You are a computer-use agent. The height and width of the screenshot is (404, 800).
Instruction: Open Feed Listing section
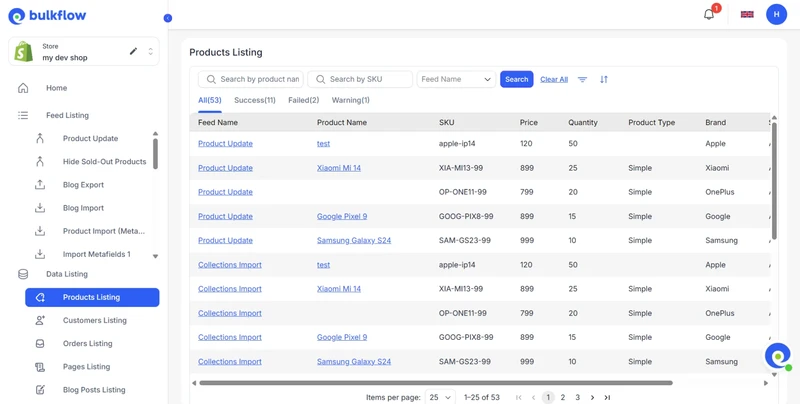(x=67, y=115)
